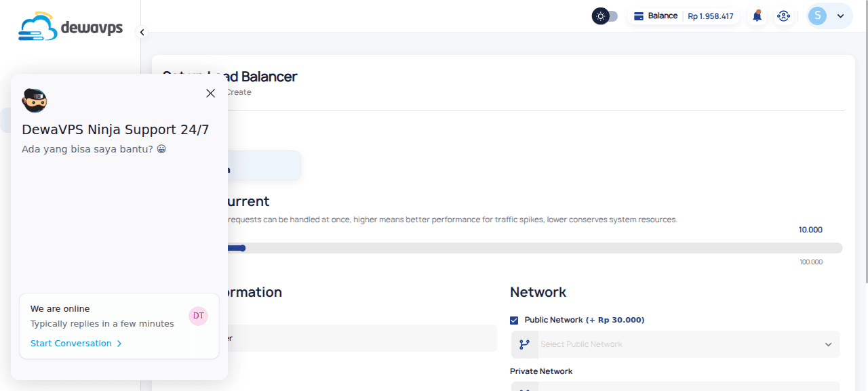
Task: Click the Balance amount Rp 1.958.417
Action: [710, 16]
